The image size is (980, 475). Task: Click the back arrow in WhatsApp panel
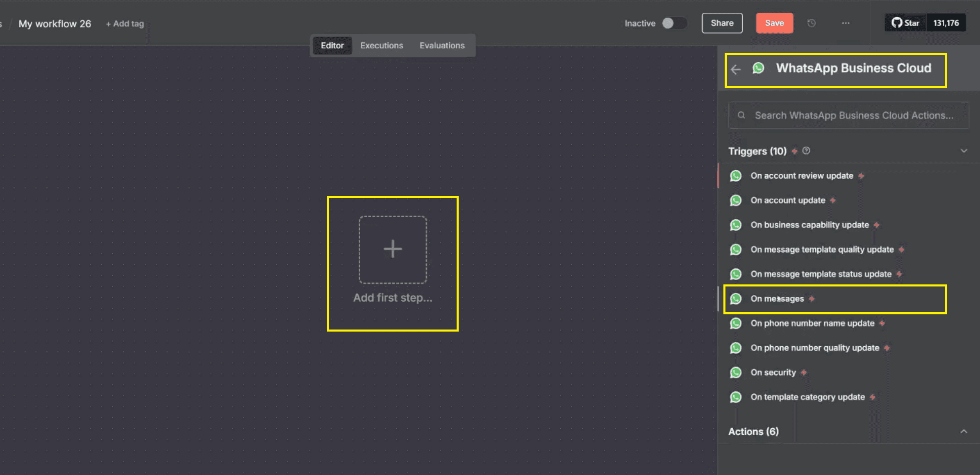point(736,69)
